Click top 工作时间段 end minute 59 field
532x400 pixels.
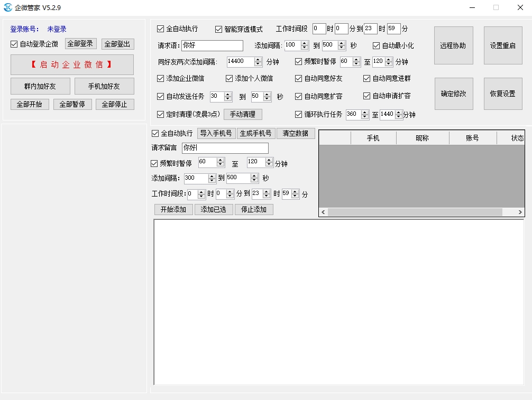394,29
